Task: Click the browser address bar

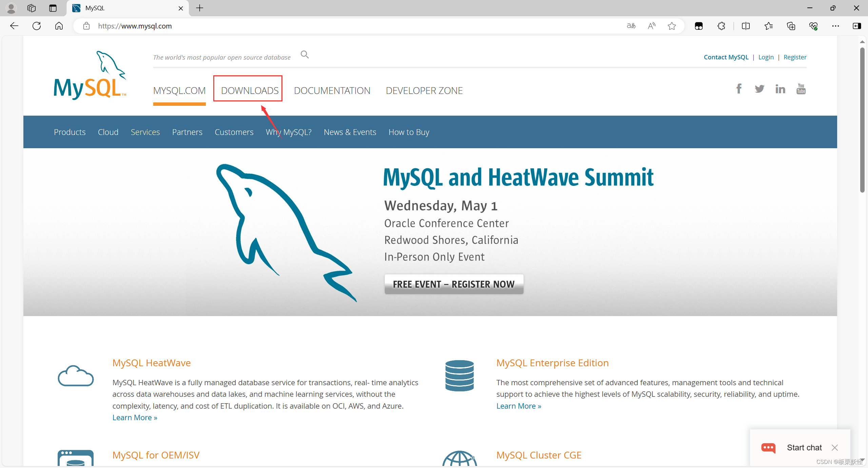Action: click(237, 26)
